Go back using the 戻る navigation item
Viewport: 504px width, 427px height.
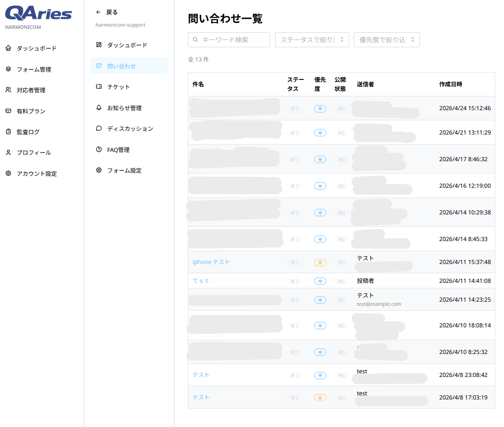click(106, 12)
